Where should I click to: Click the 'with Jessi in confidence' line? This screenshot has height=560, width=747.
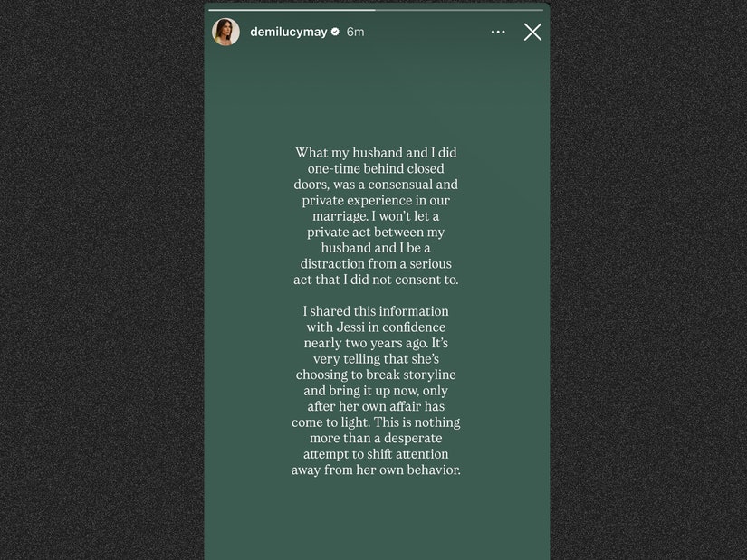(x=376, y=327)
